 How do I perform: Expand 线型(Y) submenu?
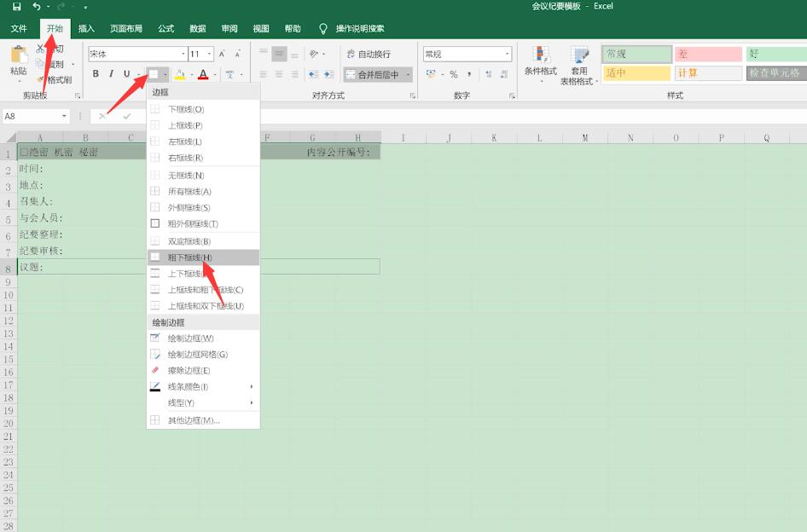point(203,403)
